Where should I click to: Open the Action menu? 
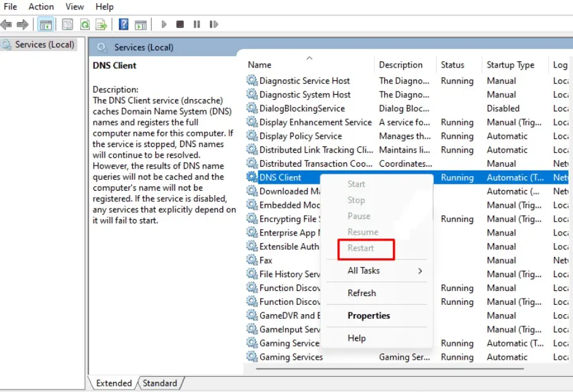tap(40, 6)
